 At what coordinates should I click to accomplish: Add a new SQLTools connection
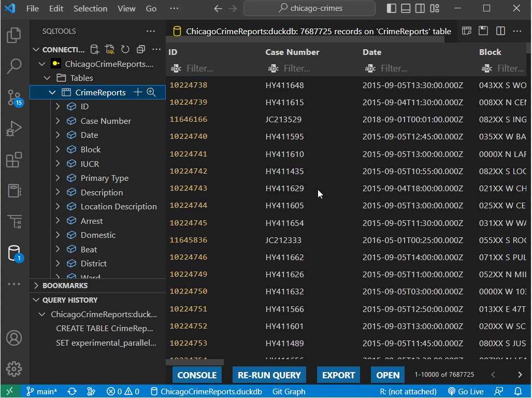[94, 50]
